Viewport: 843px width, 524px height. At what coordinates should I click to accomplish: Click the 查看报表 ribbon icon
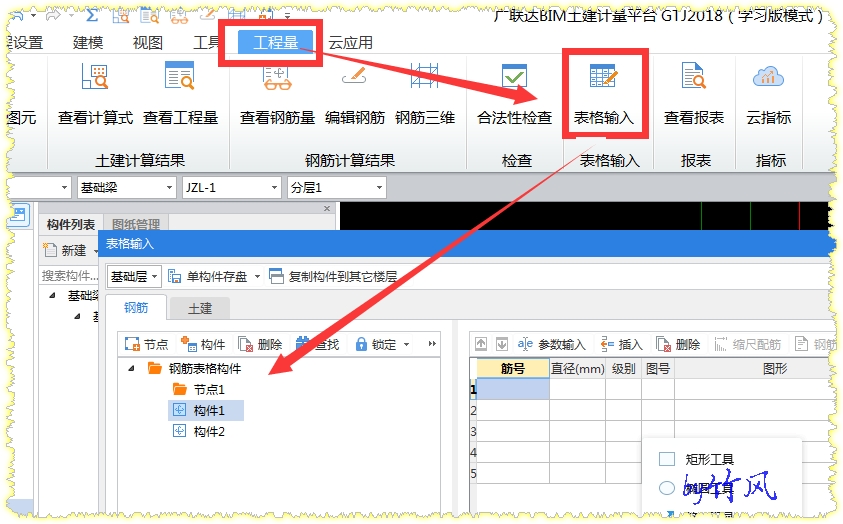pyautogui.click(x=694, y=76)
